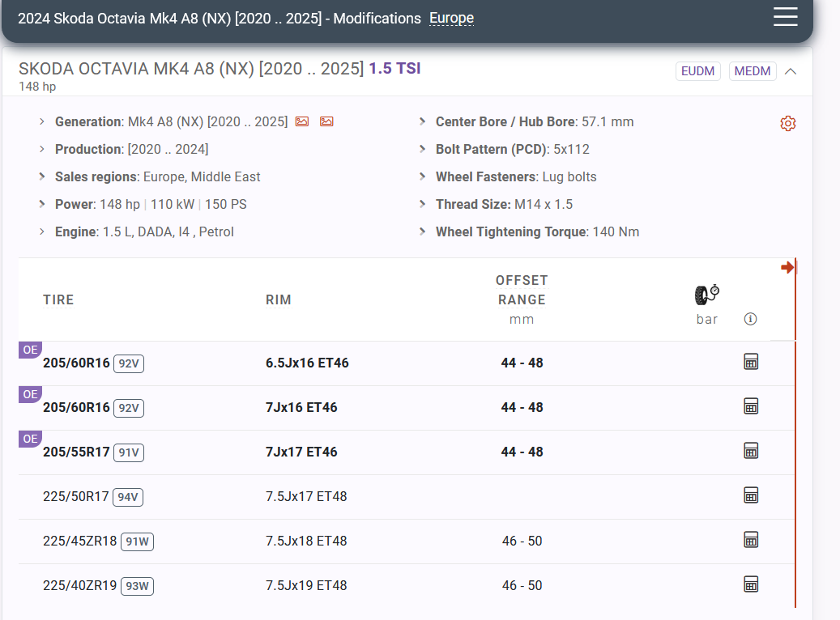Open calculator for 6.5Jx16 ET46 row
Screen dimensions: 840x620
coord(751,362)
